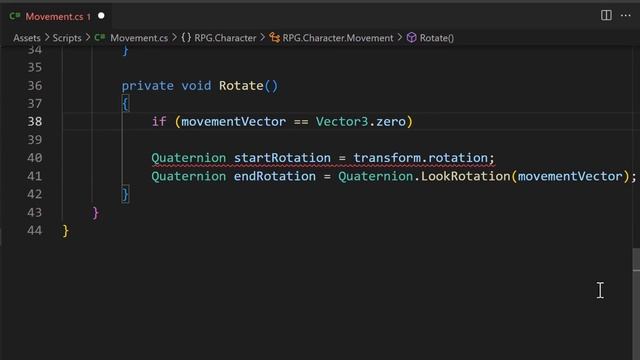Open the Scripts breadcrumb

coord(67,38)
